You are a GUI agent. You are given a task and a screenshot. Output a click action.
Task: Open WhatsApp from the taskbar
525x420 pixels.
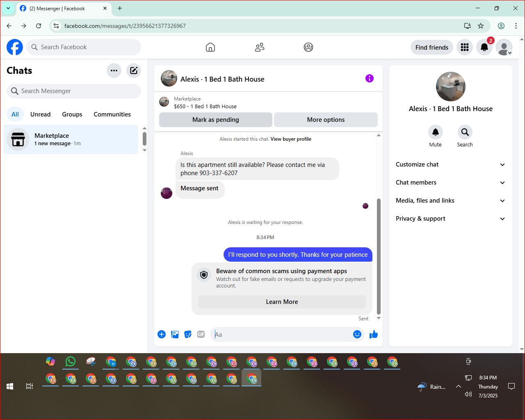pos(71,362)
